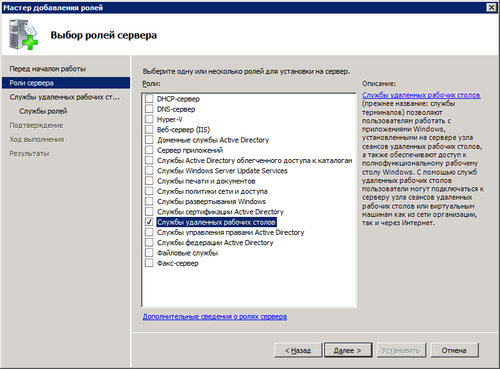Tick the DHCP-сервер checkbox
The width and height of the screenshot is (500, 369).
click(149, 98)
